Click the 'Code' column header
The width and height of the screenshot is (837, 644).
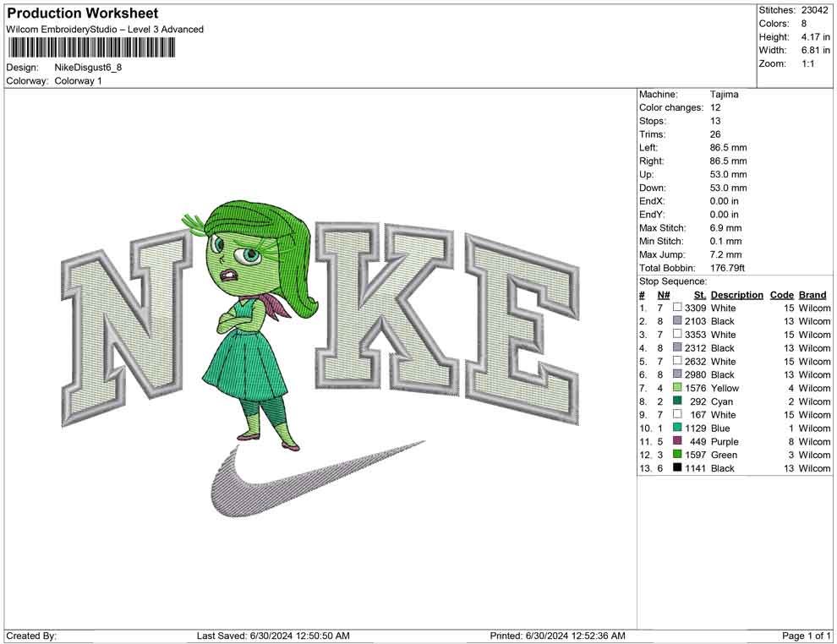[781, 294]
